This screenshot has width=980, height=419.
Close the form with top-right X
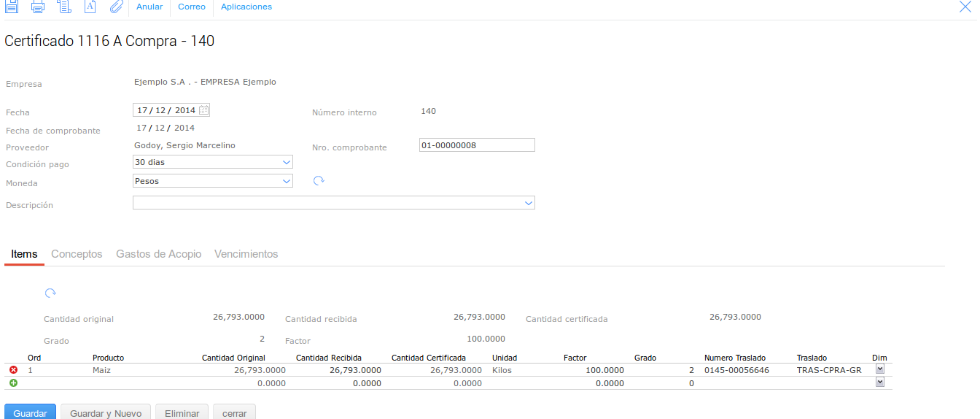pyautogui.click(x=965, y=7)
